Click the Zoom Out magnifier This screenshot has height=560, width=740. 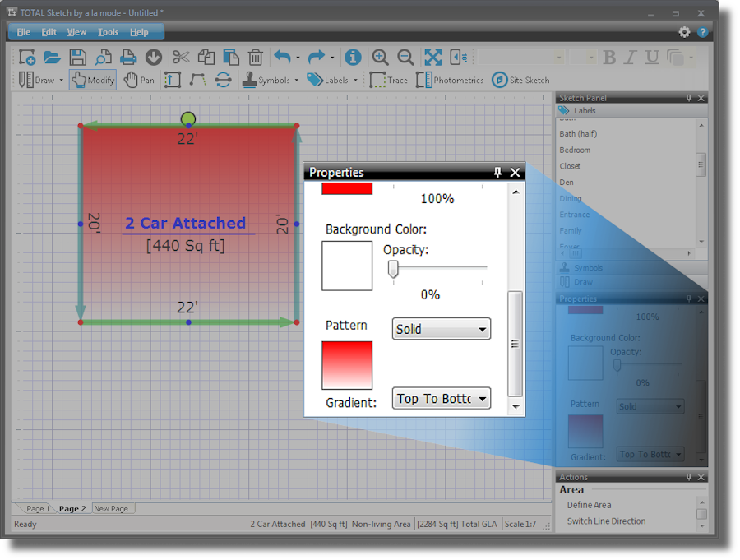[x=405, y=57]
